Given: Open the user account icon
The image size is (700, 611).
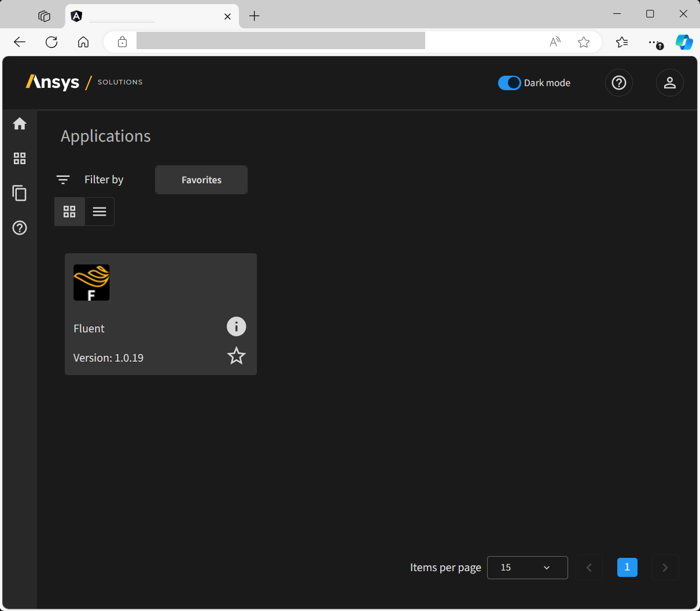Looking at the screenshot, I should click(669, 83).
